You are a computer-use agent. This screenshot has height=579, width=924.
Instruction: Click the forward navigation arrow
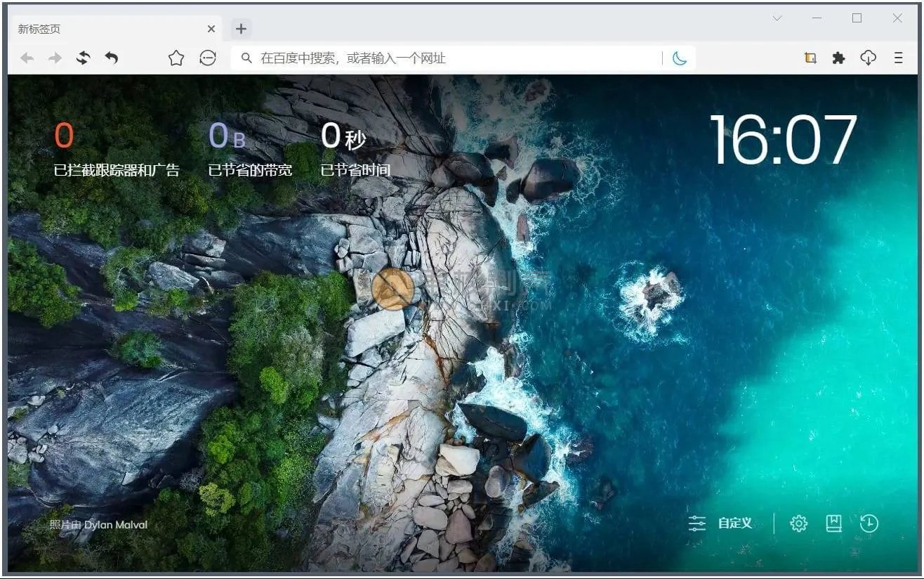click(x=55, y=58)
